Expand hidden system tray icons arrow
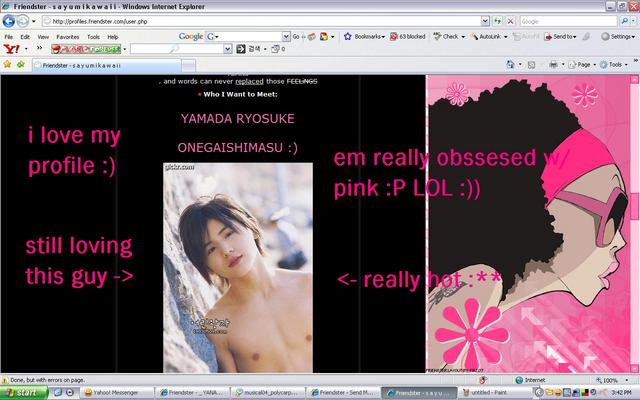 pyautogui.click(x=540, y=393)
